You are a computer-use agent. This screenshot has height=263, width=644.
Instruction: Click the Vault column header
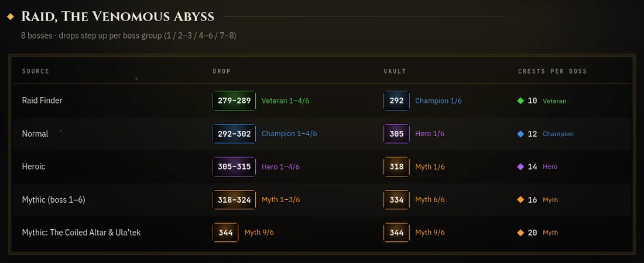point(395,71)
